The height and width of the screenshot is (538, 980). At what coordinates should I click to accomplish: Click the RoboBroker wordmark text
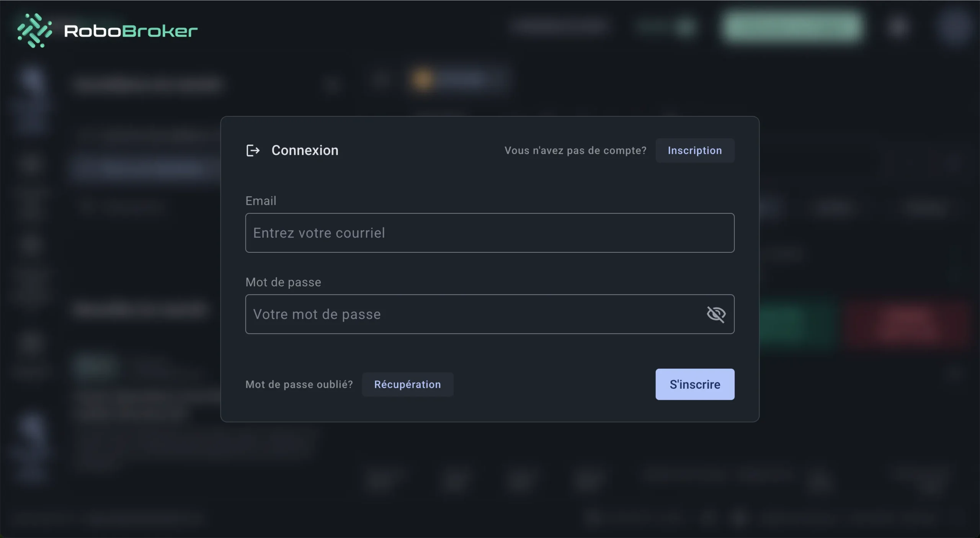coord(131,31)
